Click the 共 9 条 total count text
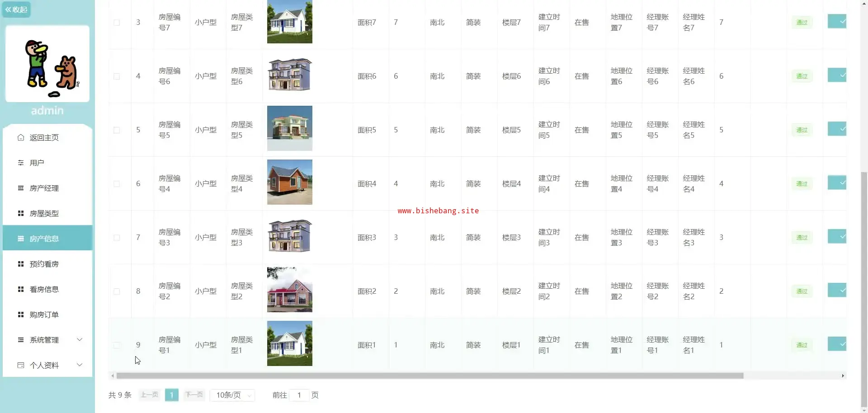 (120, 395)
